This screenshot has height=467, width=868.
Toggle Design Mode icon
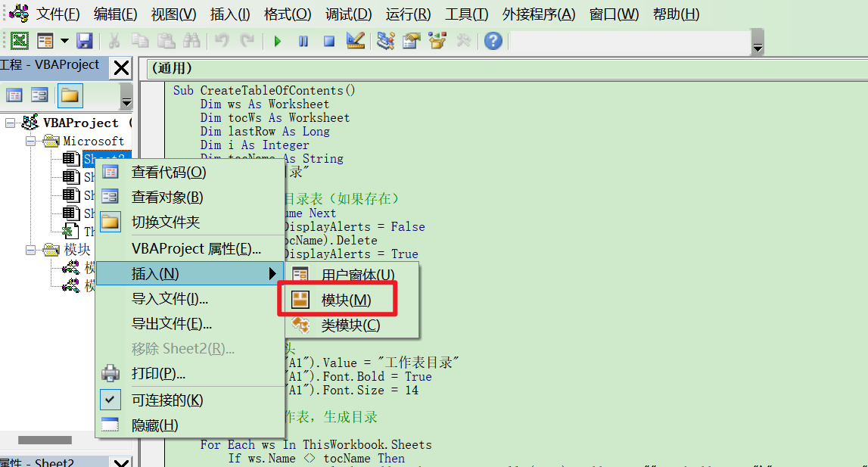[x=355, y=41]
